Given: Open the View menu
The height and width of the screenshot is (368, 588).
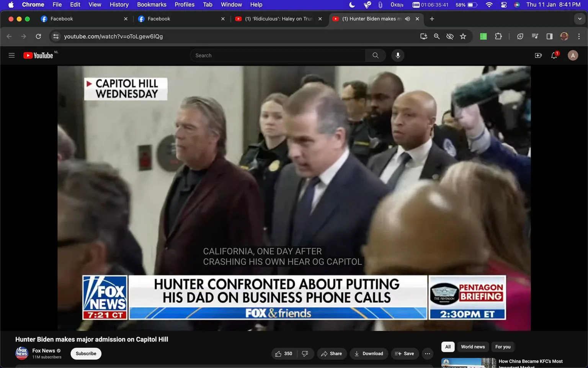Looking at the screenshot, I should (95, 5).
